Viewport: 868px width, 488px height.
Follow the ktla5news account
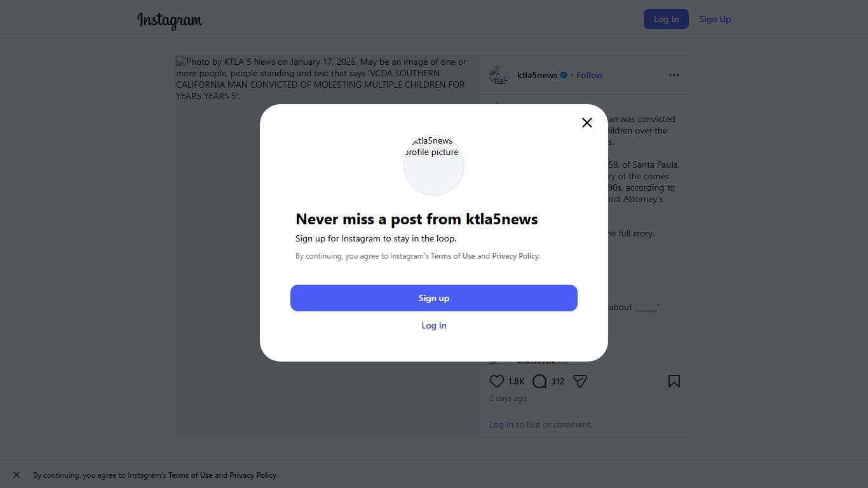click(x=589, y=75)
